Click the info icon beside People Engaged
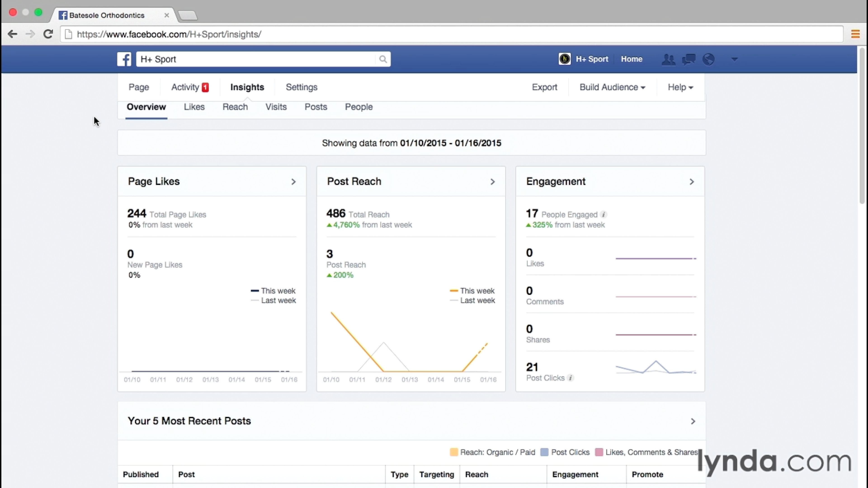 (x=604, y=215)
